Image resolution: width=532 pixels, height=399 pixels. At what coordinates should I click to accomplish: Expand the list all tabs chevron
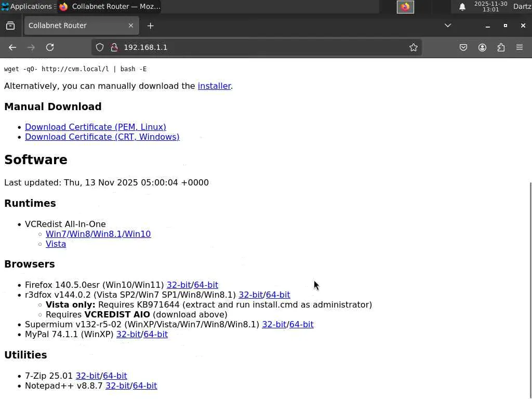point(447,25)
